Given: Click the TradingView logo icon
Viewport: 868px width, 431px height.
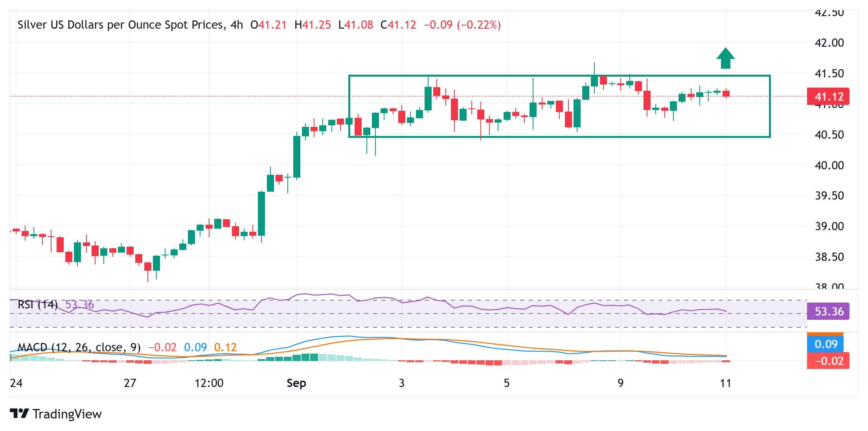Looking at the screenshot, I should tap(19, 414).
